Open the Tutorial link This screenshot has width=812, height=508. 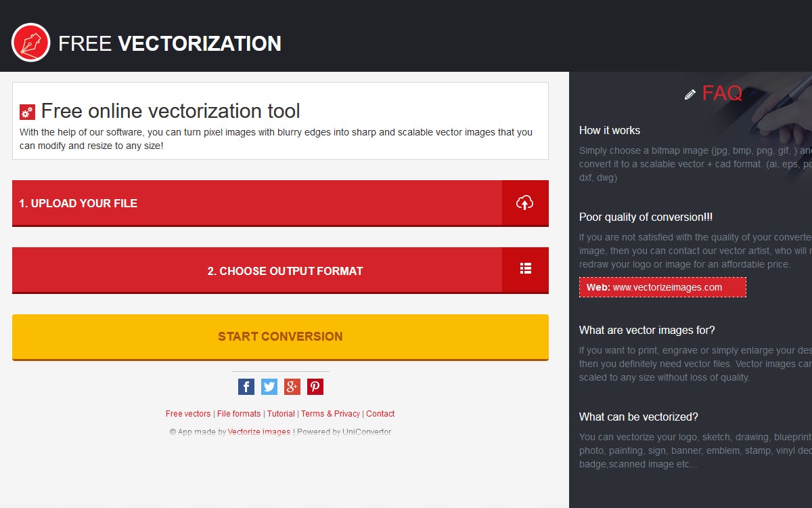[281, 413]
